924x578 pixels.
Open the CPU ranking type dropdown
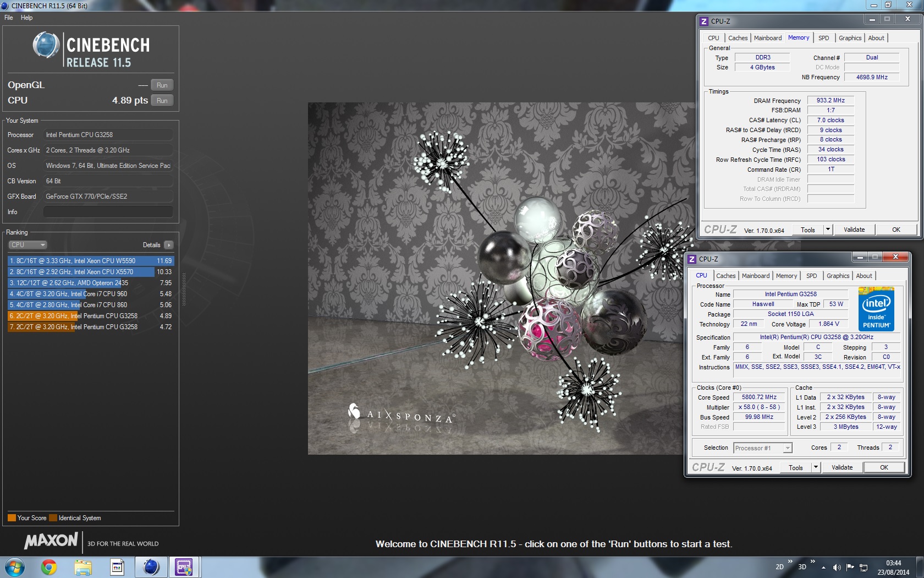coord(28,245)
